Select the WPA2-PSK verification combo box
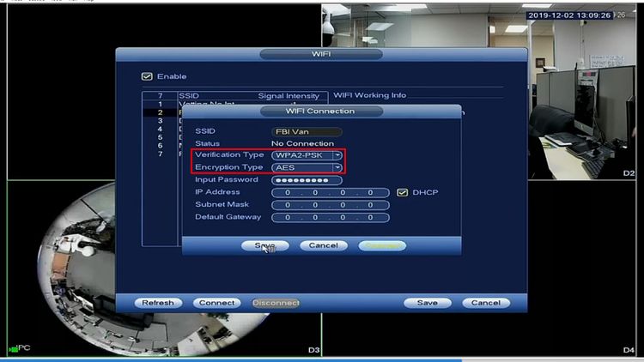The width and height of the screenshot is (644, 362). [x=307, y=155]
